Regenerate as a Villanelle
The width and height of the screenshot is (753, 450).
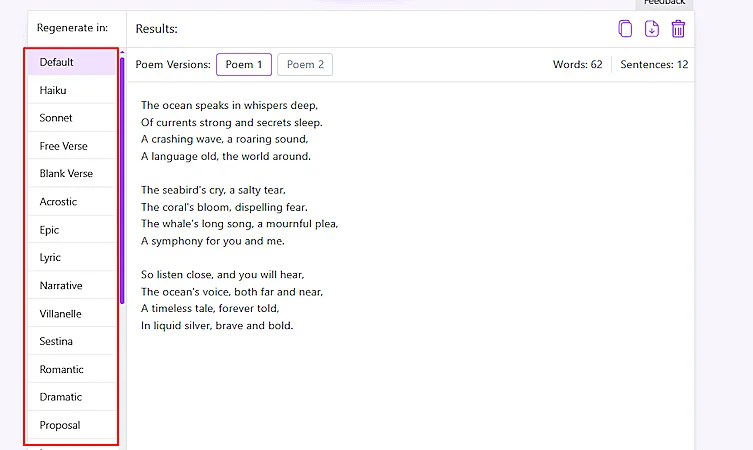coord(72,313)
